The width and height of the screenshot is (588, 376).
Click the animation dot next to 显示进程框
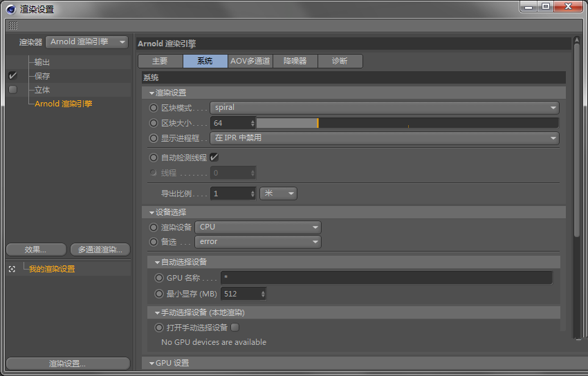(x=154, y=138)
